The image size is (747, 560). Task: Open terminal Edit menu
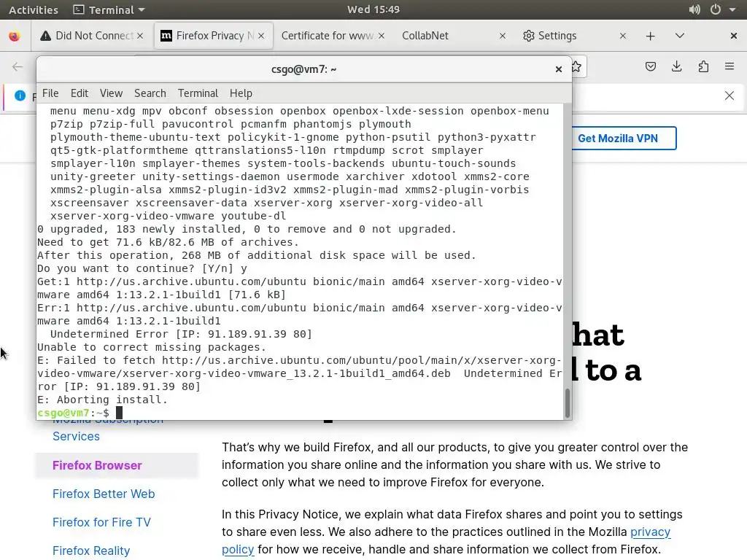point(79,93)
